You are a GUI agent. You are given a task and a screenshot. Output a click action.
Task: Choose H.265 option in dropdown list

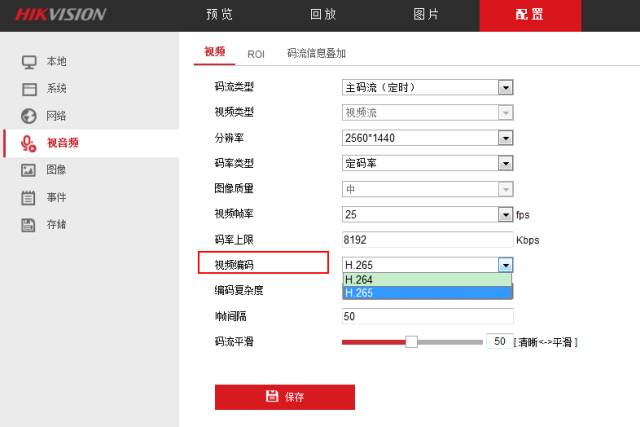click(427, 293)
